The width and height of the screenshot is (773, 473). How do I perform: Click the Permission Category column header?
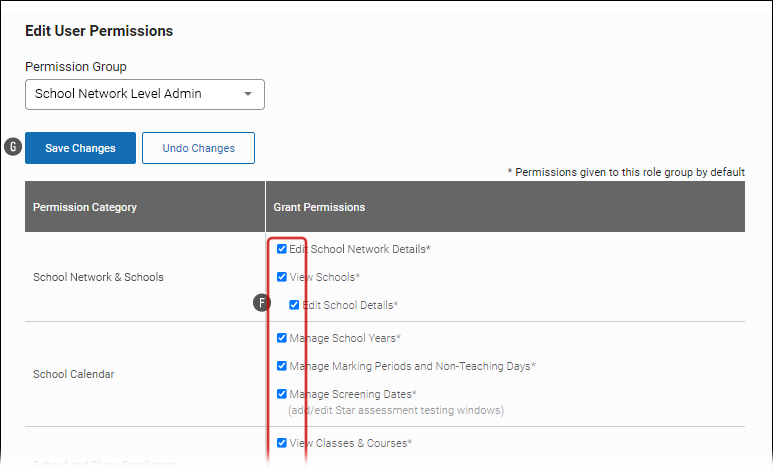145,207
